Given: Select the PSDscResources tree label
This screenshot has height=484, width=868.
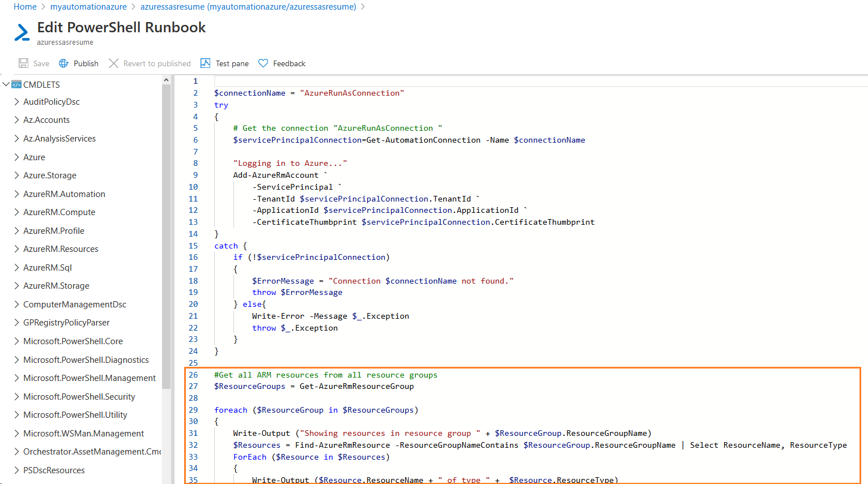Looking at the screenshot, I should click(x=54, y=470).
